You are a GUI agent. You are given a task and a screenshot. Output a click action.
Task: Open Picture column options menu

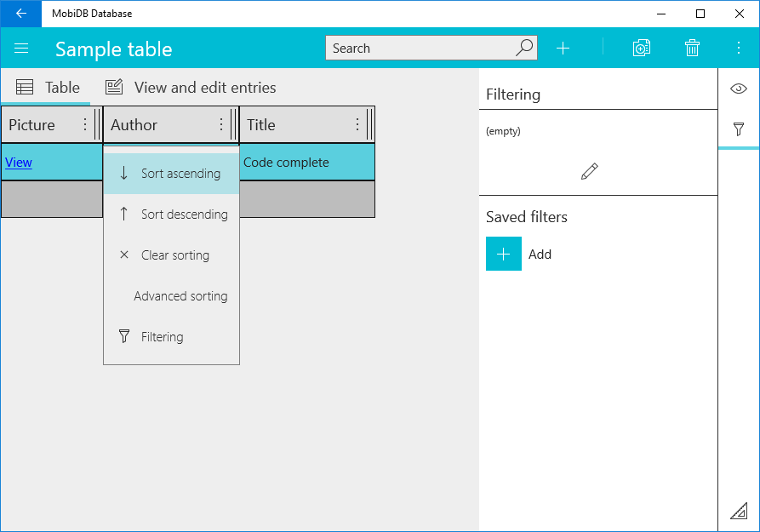tap(85, 124)
